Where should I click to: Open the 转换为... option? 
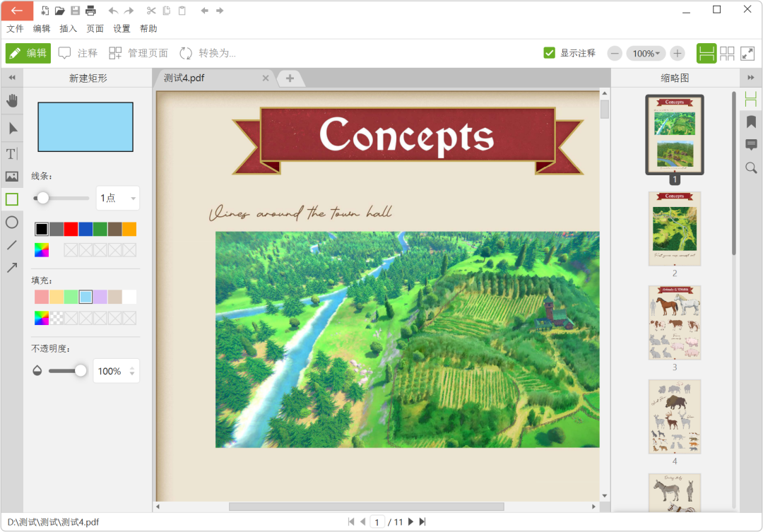click(x=208, y=53)
